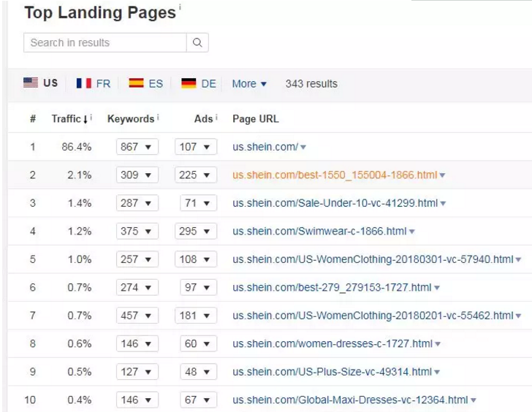Viewport: 532px width, 412px height.
Task: Expand the 309 keywords dropdown
Action: pyautogui.click(x=137, y=175)
